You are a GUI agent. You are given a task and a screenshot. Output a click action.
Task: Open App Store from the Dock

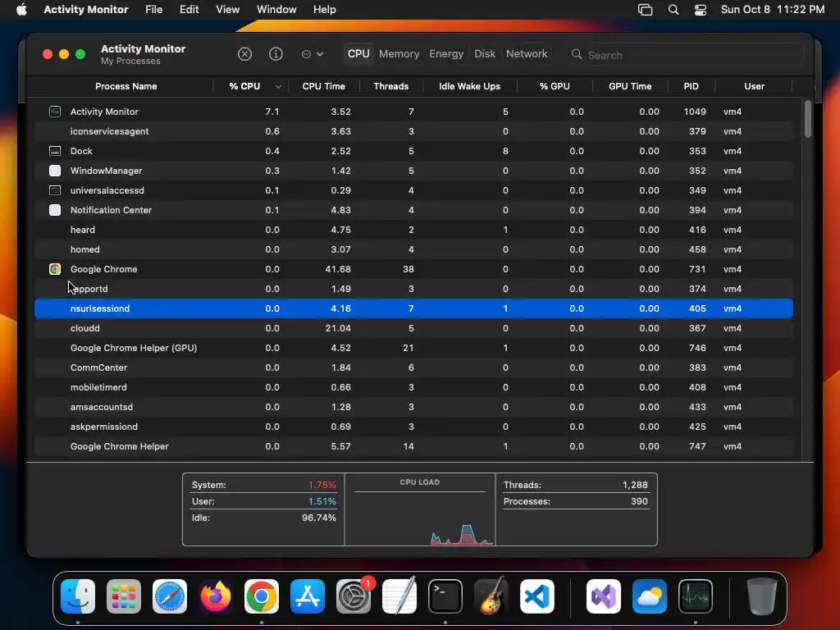[308, 596]
